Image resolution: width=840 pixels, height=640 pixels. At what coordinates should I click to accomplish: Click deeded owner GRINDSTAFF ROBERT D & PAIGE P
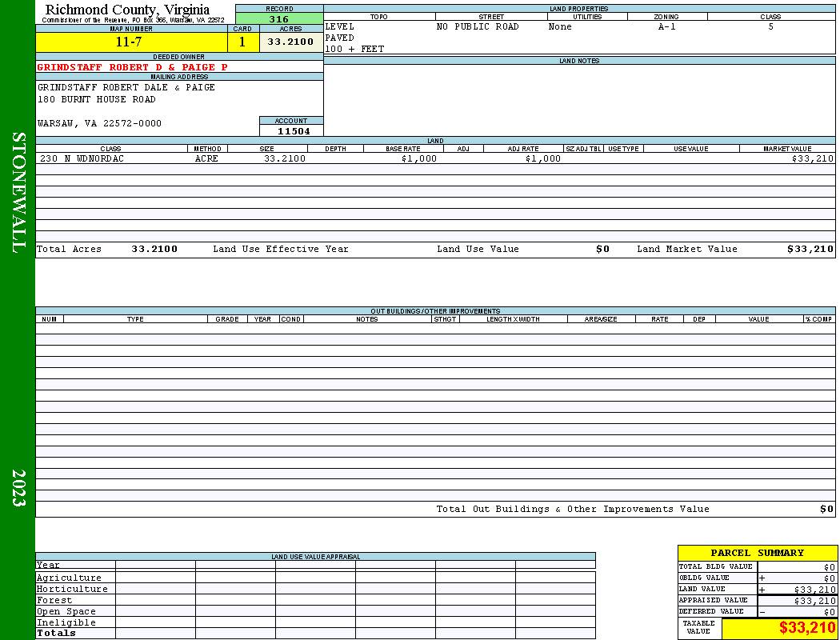[x=132, y=67]
